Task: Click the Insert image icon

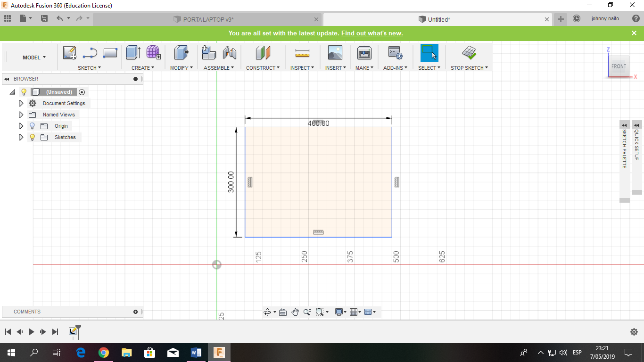Action: [335, 52]
